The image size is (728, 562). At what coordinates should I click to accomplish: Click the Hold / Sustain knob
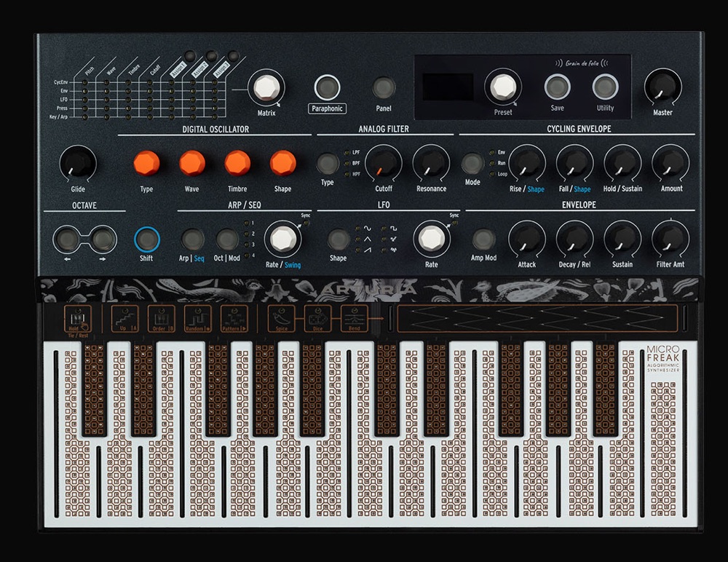point(622,163)
